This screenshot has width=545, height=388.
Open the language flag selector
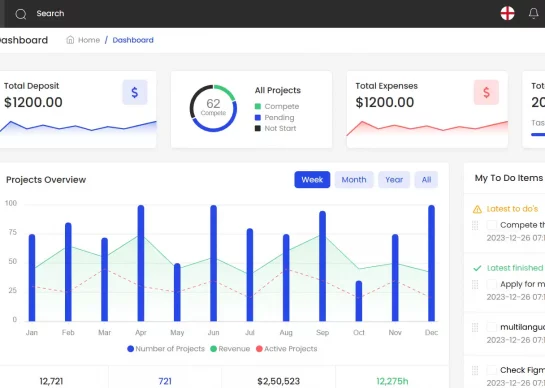(507, 14)
